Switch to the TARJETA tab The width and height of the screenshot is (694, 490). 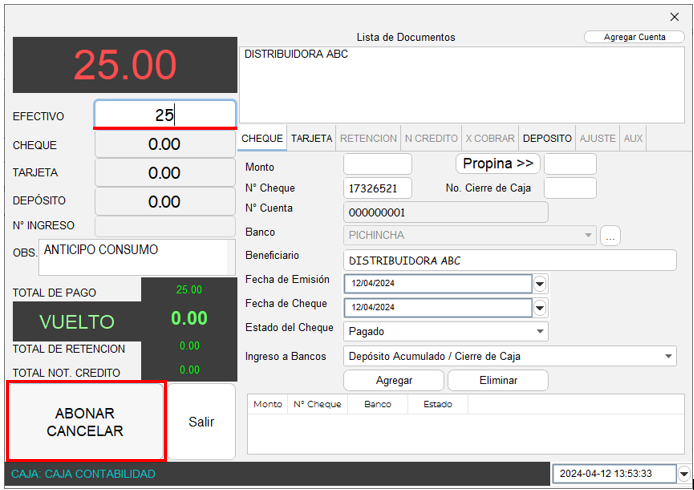[x=312, y=139]
